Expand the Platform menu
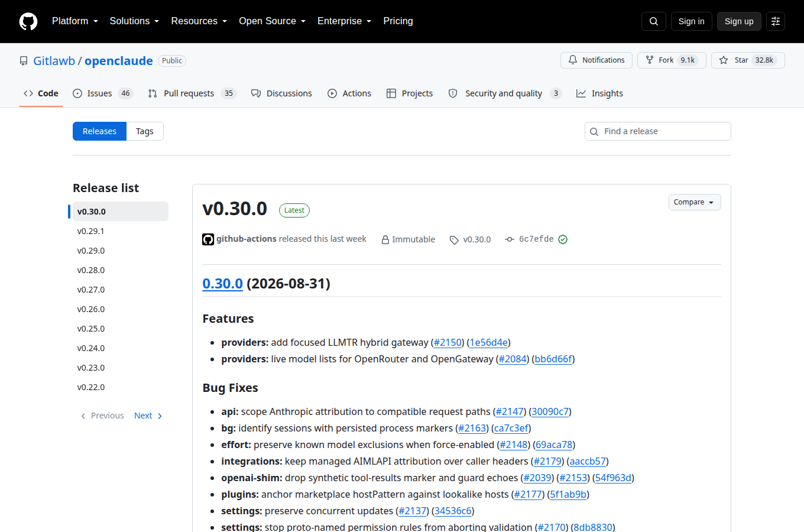 pyautogui.click(x=75, y=21)
